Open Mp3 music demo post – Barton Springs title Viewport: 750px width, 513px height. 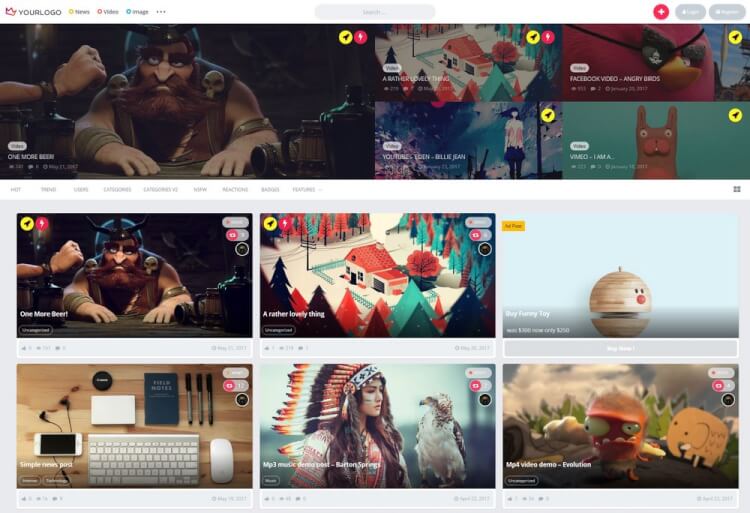(x=321, y=465)
